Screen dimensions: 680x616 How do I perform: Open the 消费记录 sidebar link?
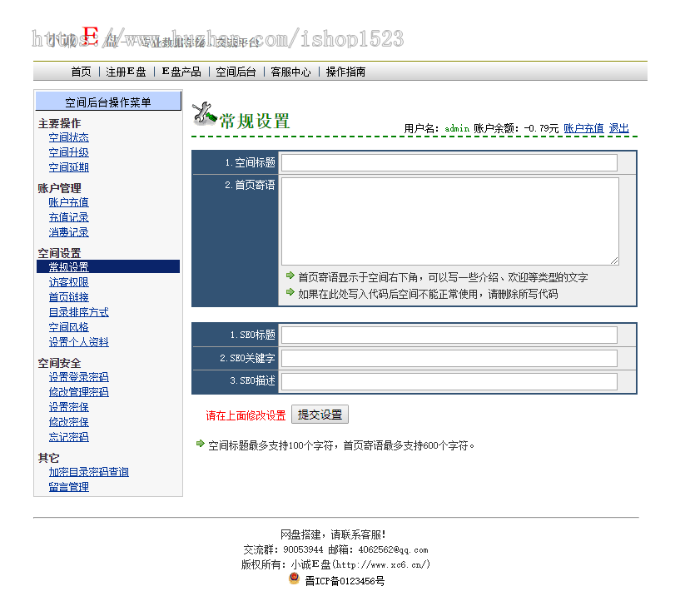coord(68,232)
